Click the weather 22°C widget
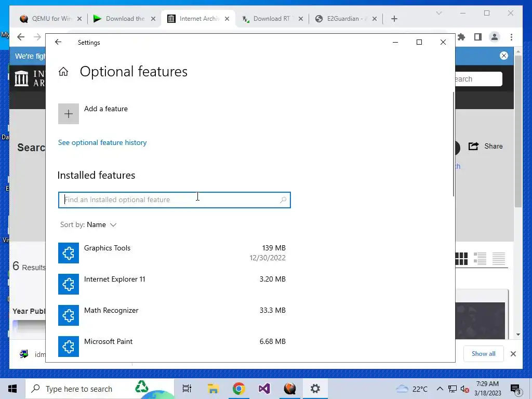 coord(411,389)
